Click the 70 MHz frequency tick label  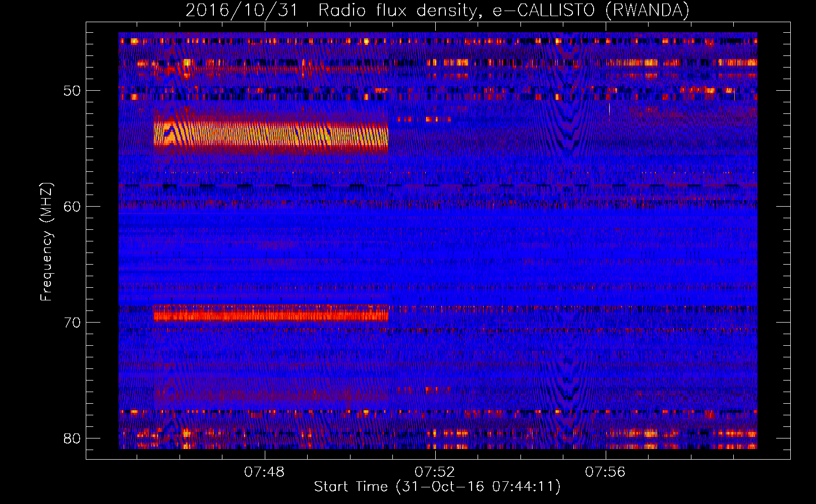(72, 323)
